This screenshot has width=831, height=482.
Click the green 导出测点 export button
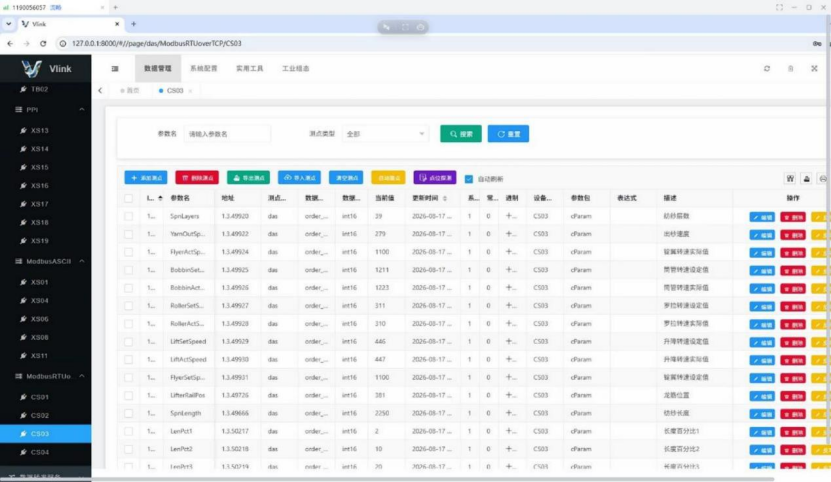[x=249, y=178]
